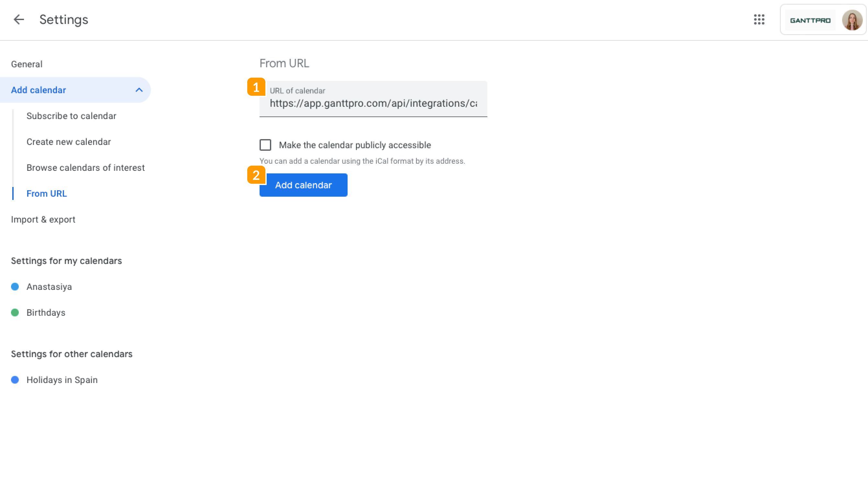Click the green dot next to Birthdays
Screen dimensions: 868x504
point(15,312)
